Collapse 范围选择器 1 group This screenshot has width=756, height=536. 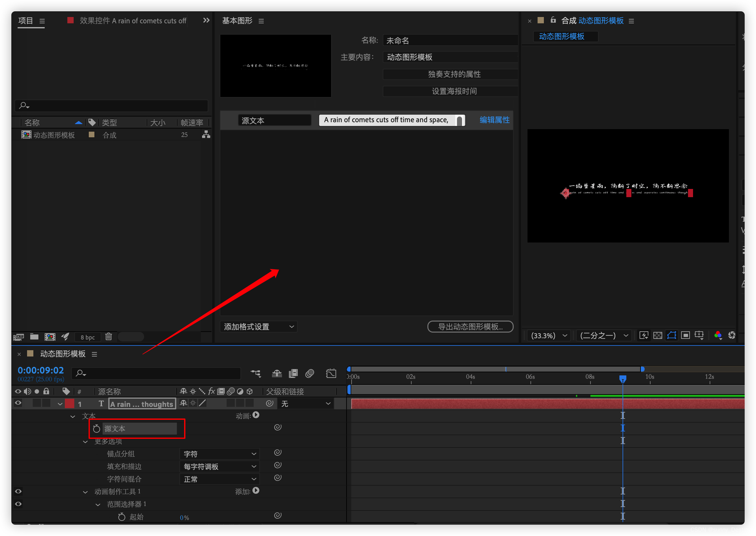tap(98, 505)
